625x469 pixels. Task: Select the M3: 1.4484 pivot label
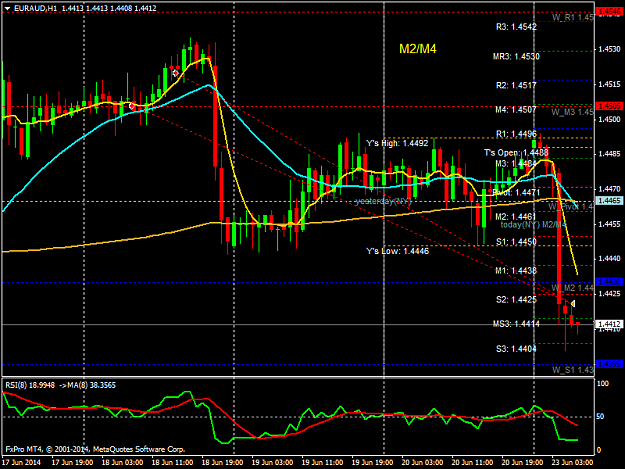coord(516,163)
